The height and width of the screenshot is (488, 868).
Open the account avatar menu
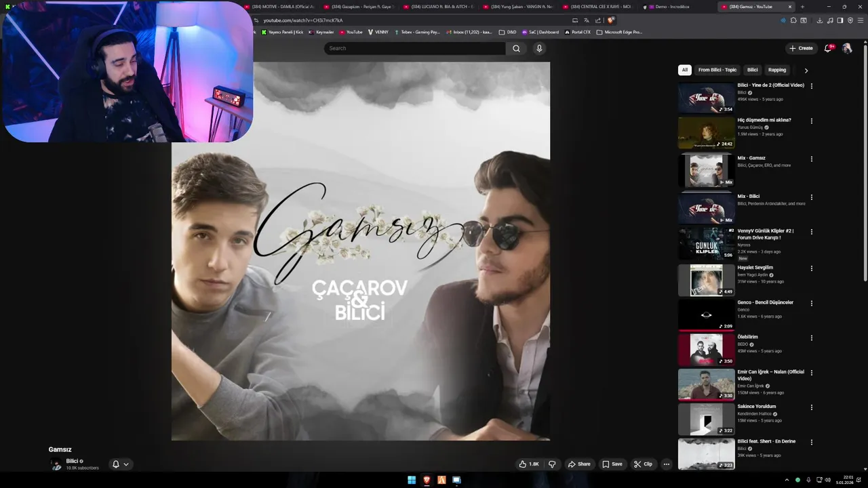[846, 48]
